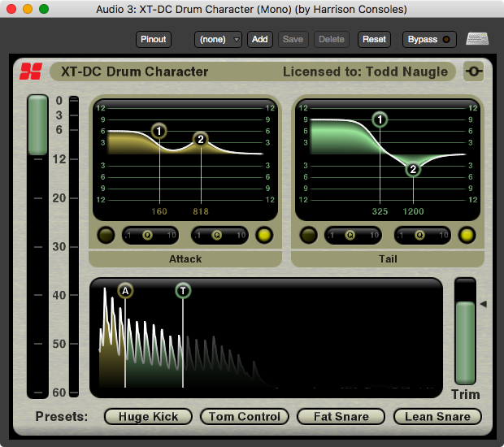This screenshot has width=504, height=447.
Task: Click the Attack section label
Action: (185, 259)
